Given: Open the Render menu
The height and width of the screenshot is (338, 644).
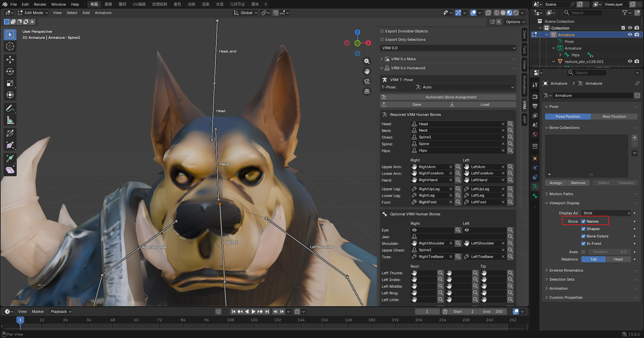Looking at the screenshot, I should click(x=40, y=4).
